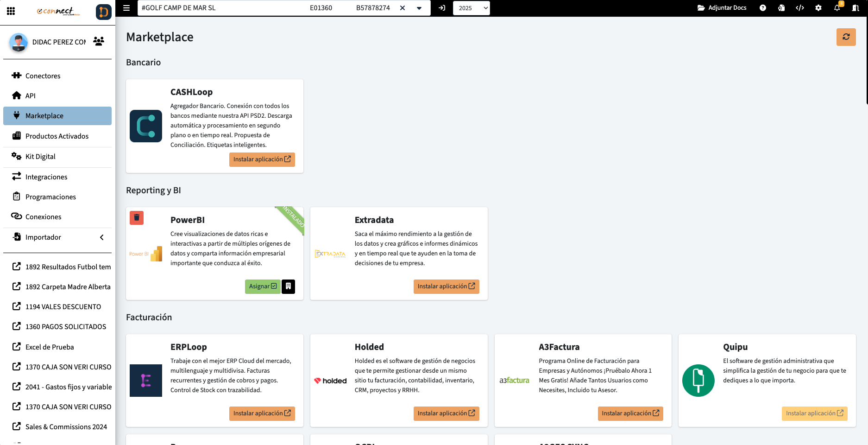
Task: Click the orange refresh Marketplace button
Action: pos(846,37)
